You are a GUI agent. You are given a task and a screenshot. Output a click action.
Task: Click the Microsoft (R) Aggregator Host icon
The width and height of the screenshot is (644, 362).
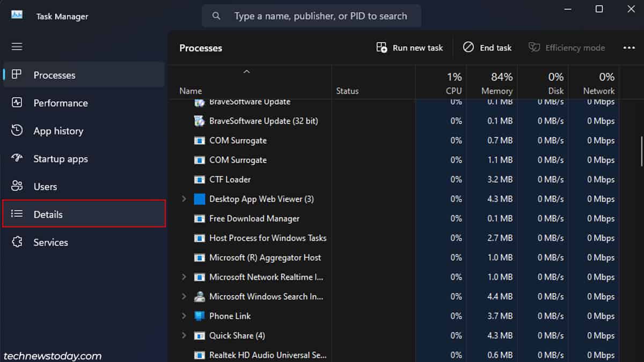tap(199, 257)
